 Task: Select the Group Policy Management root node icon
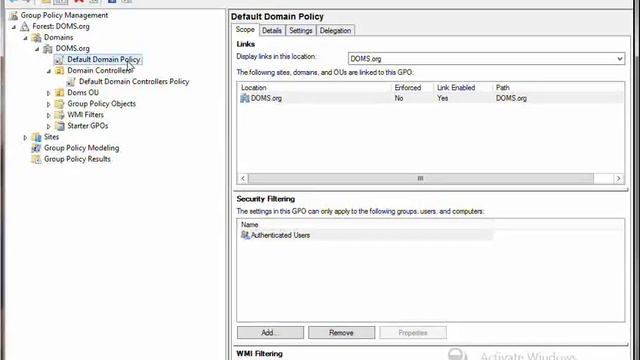pyautogui.click(x=13, y=16)
